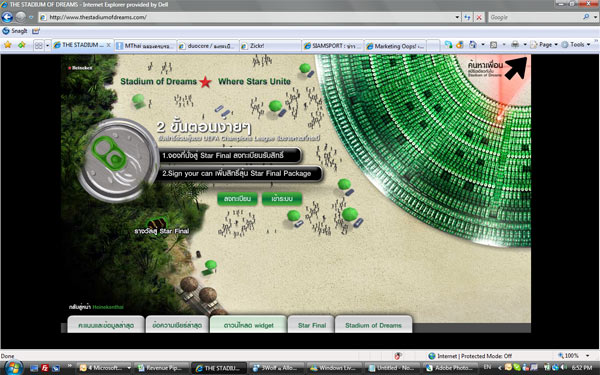Open the 4 Microsoft taskbar group
Screen dimensions: 600x375
[x=104, y=368]
